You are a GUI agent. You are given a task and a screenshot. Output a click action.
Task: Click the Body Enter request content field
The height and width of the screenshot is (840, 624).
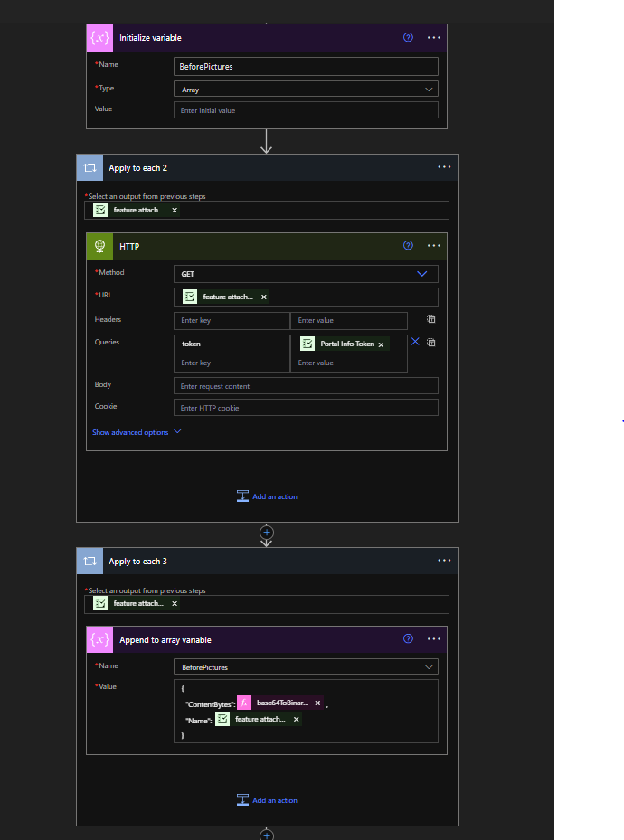pyautogui.click(x=306, y=386)
